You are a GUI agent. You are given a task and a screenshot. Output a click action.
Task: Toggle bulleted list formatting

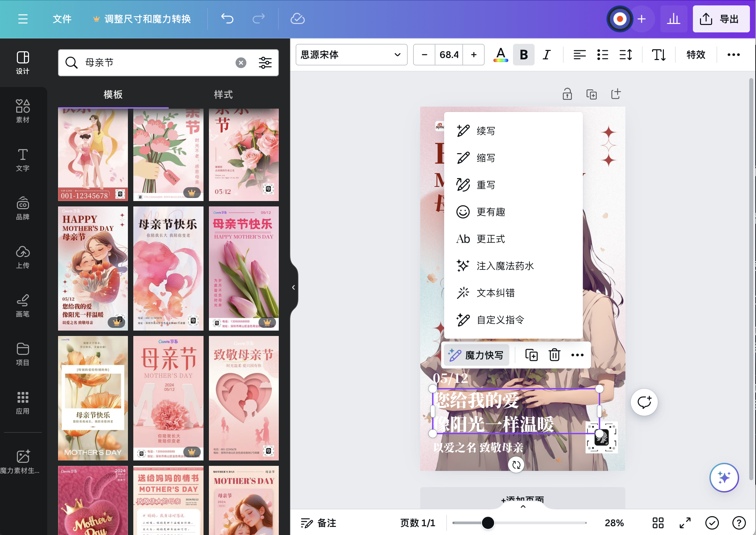(x=602, y=55)
